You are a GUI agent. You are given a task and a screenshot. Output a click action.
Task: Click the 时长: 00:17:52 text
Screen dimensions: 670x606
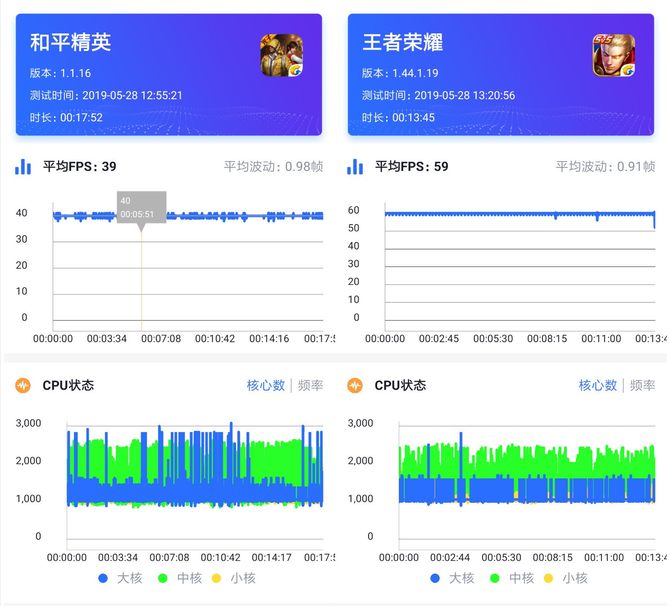point(66,118)
